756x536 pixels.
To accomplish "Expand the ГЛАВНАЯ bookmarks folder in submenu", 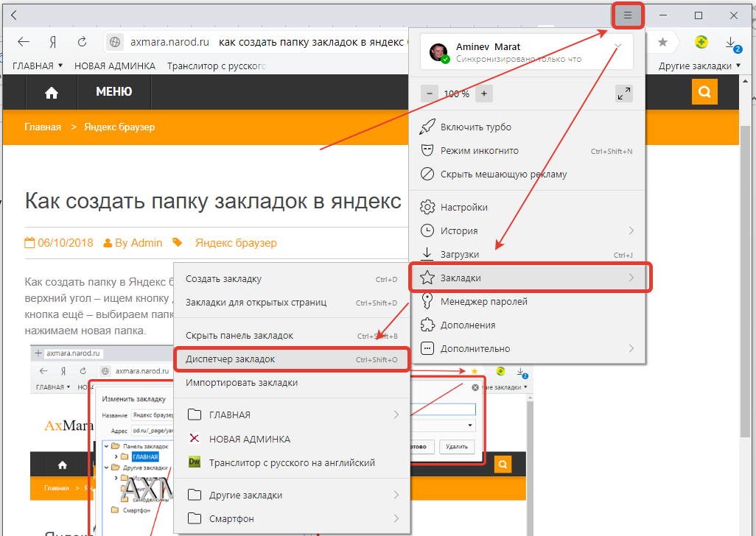I will [x=291, y=415].
